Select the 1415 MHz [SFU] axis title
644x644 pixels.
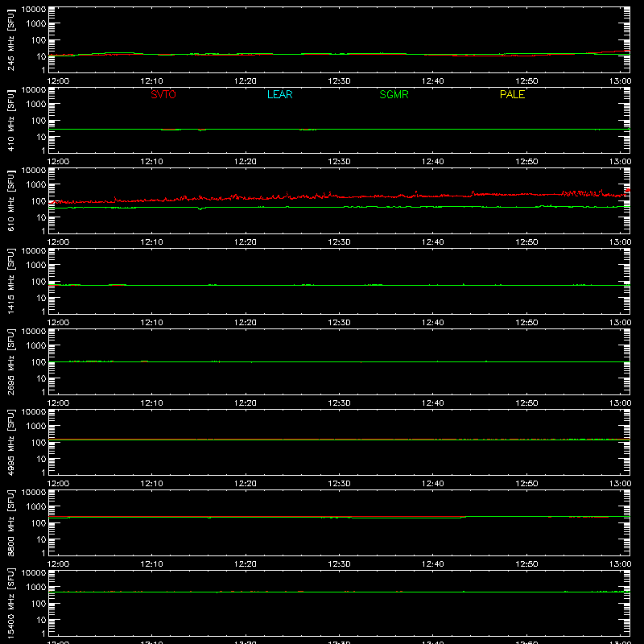pos(11,281)
